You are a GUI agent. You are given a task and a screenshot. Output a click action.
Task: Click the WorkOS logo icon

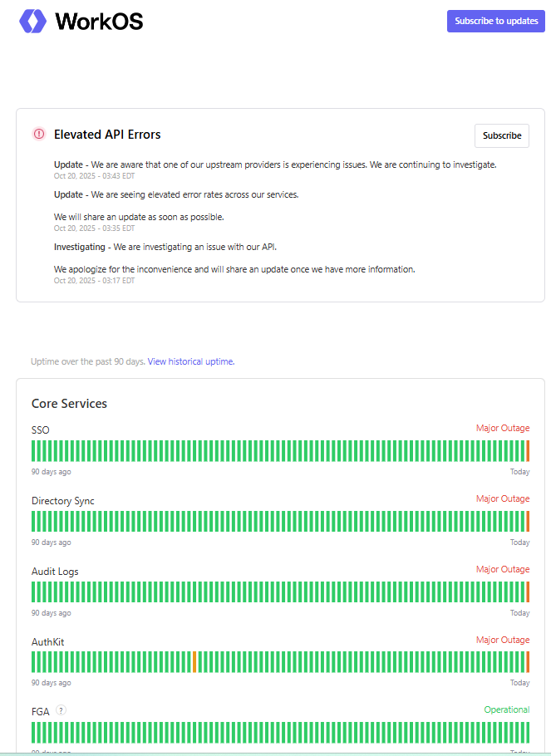[x=33, y=22]
